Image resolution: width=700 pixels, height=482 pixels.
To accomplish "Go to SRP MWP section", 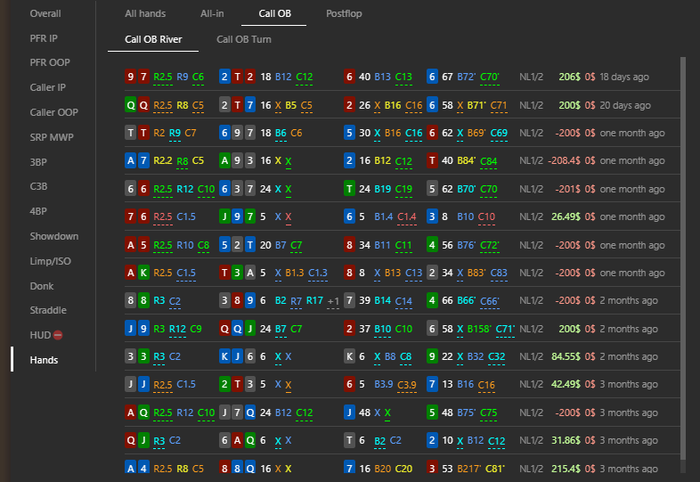I will (x=51, y=137).
